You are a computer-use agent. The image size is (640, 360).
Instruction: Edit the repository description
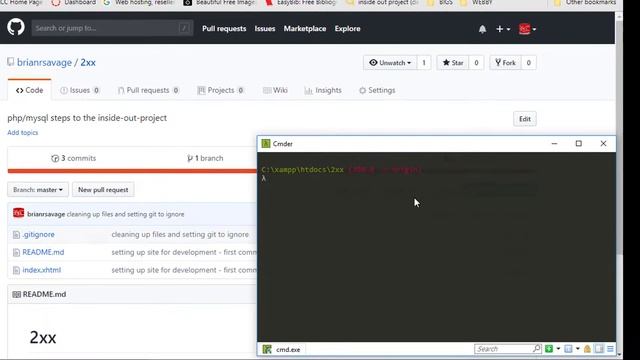tap(524, 119)
